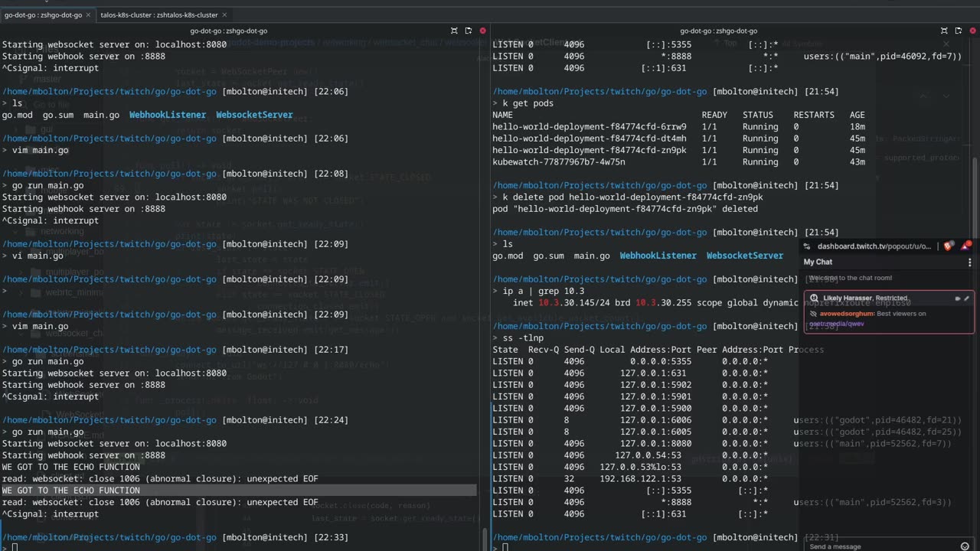The width and height of the screenshot is (980, 551).
Task: Click 'Likely Harasser, Restricted' label
Action: [865, 298]
